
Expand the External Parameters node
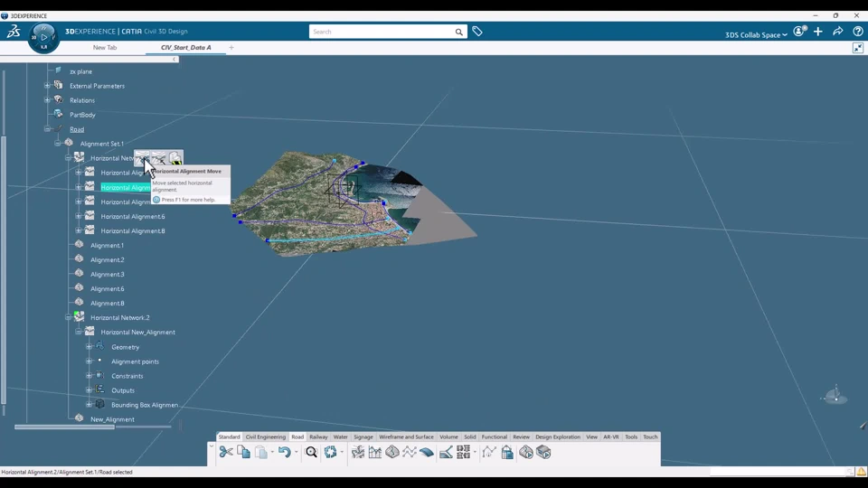47,86
